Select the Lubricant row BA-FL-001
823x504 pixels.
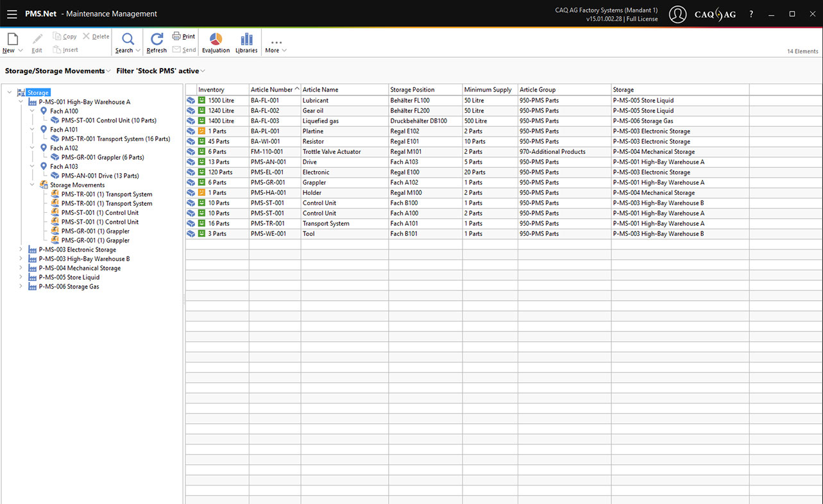[x=315, y=101]
